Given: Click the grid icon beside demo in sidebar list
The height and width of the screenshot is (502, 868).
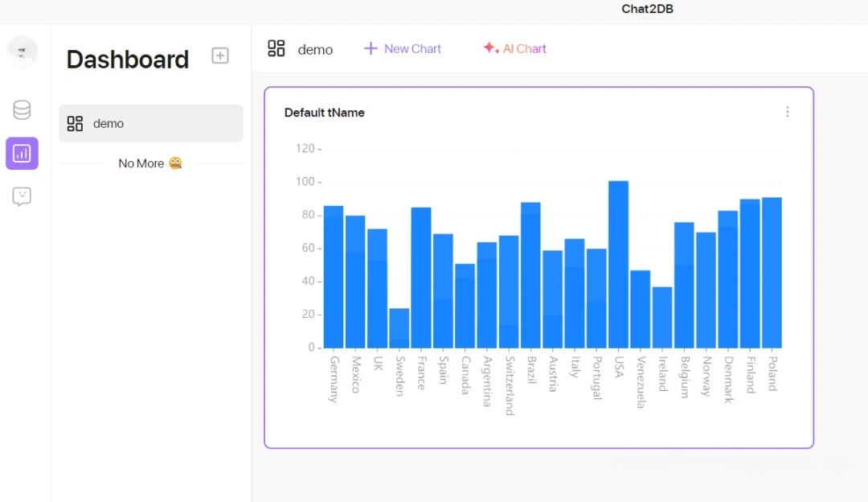Looking at the screenshot, I should 75,124.
